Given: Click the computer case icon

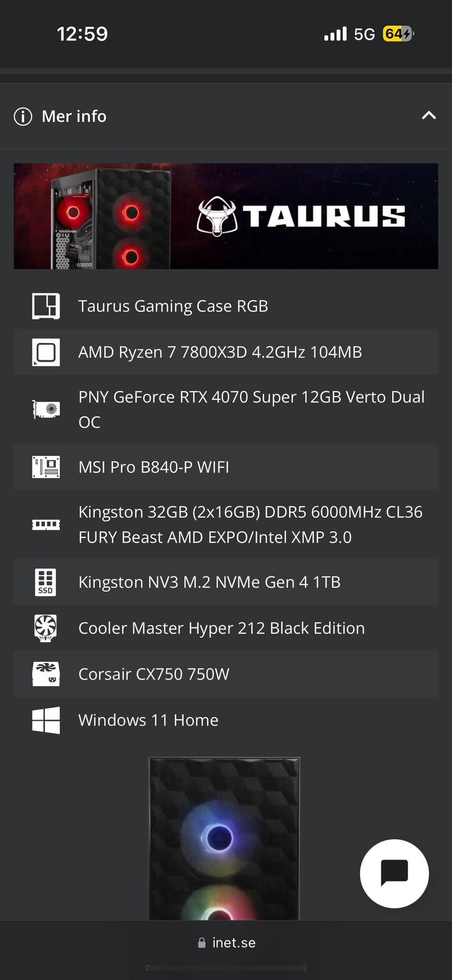Looking at the screenshot, I should [46, 306].
